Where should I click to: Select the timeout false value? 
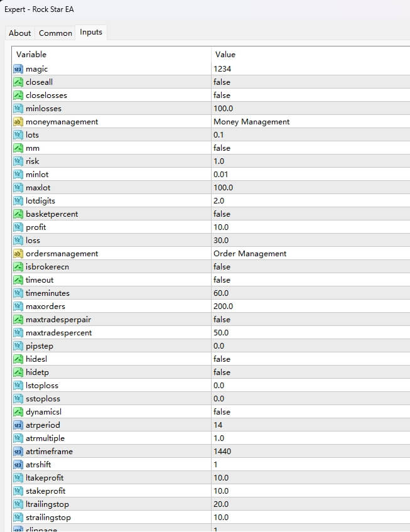222,280
